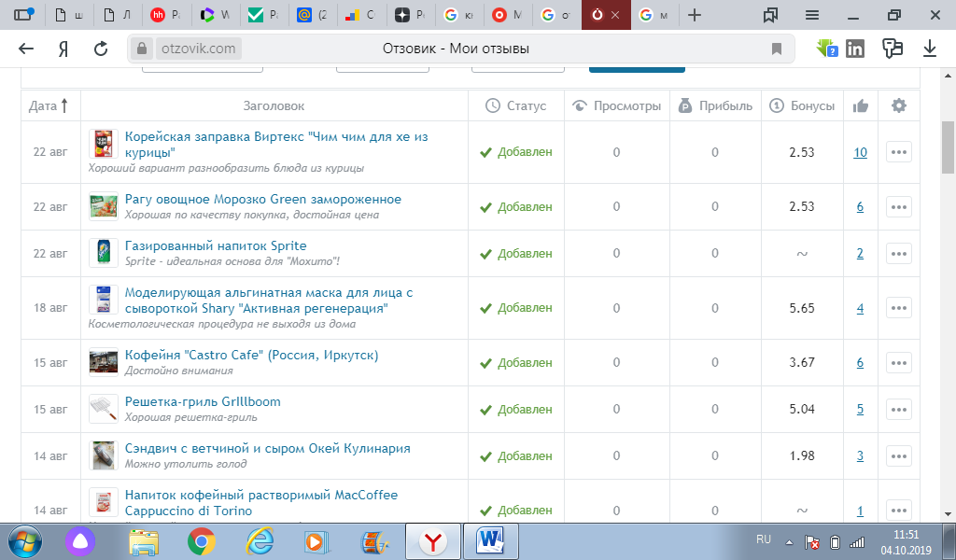This screenshot has width=956, height=560.
Task: Click the Решетка-гриль thumbnail image
Action: pos(103,409)
